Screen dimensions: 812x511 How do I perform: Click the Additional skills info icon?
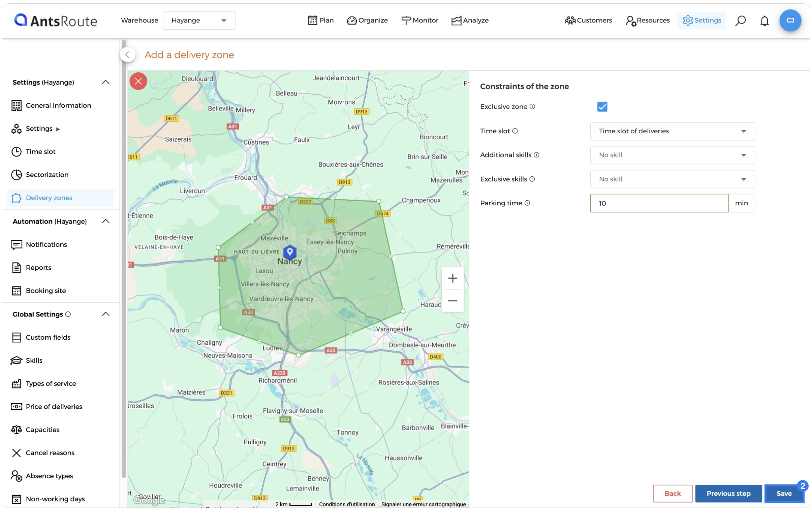536,155
